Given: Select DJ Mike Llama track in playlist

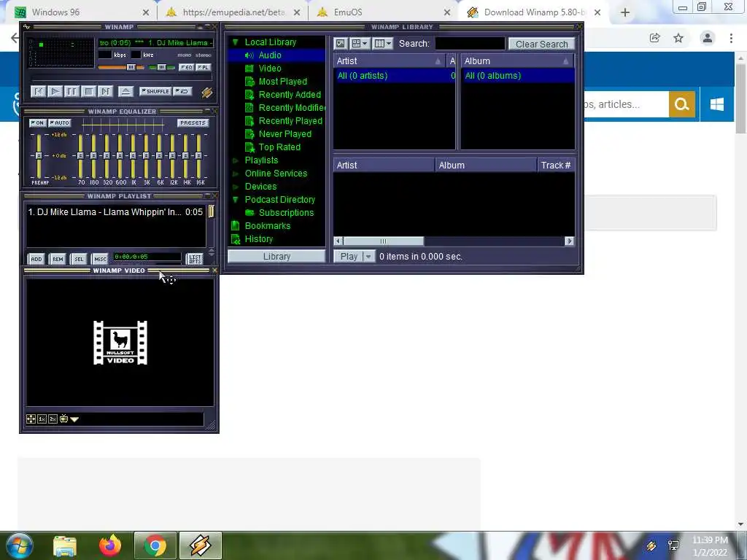Looking at the screenshot, I should pyautogui.click(x=115, y=212).
